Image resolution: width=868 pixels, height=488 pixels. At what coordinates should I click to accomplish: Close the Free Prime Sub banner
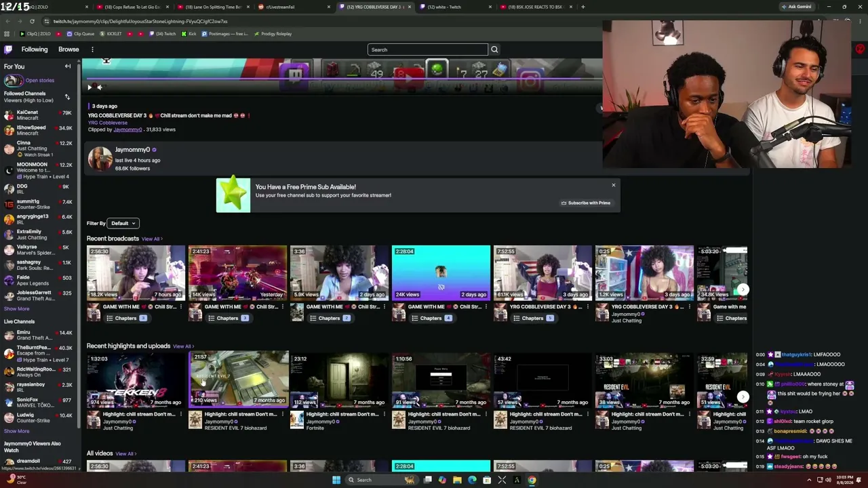point(614,185)
